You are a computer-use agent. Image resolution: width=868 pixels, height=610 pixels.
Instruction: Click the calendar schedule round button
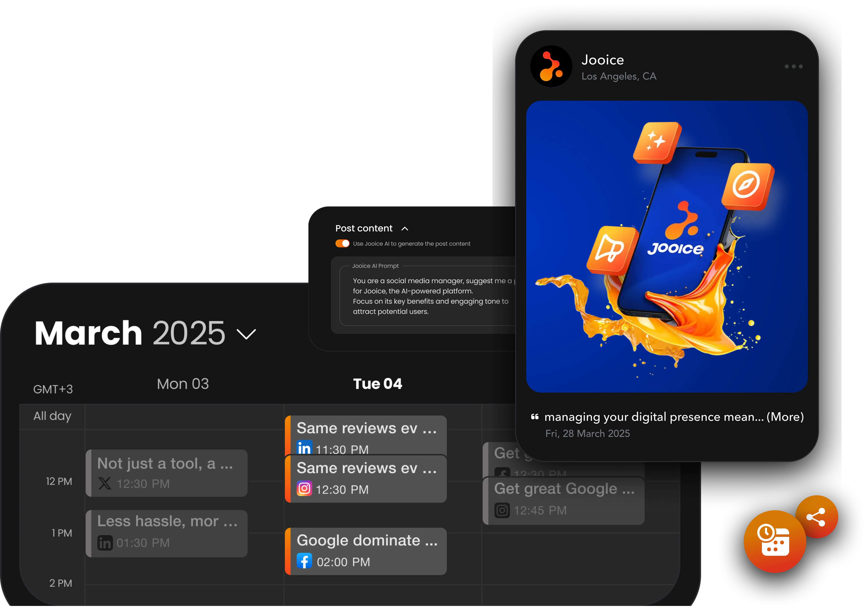tap(775, 542)
